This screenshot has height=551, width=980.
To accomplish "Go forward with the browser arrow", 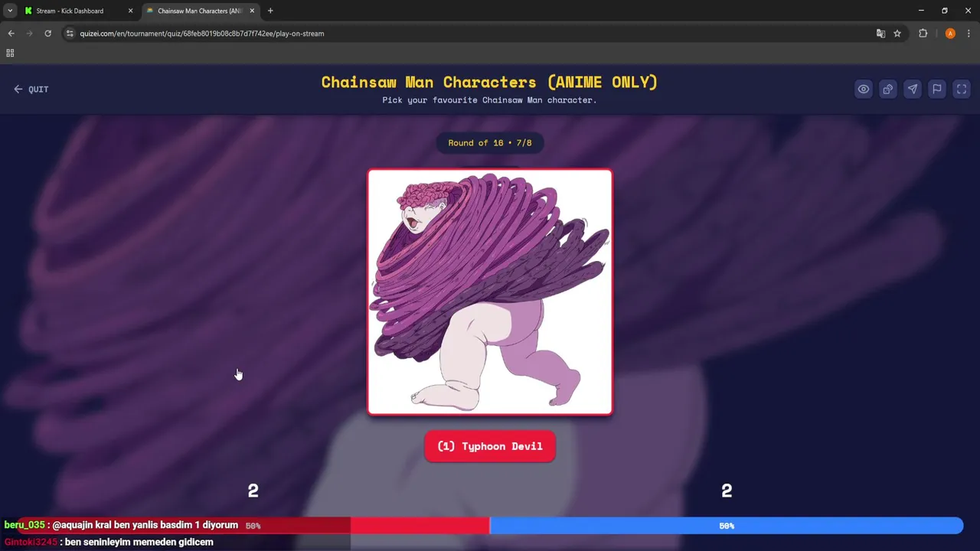I will [x=29, y=34].
